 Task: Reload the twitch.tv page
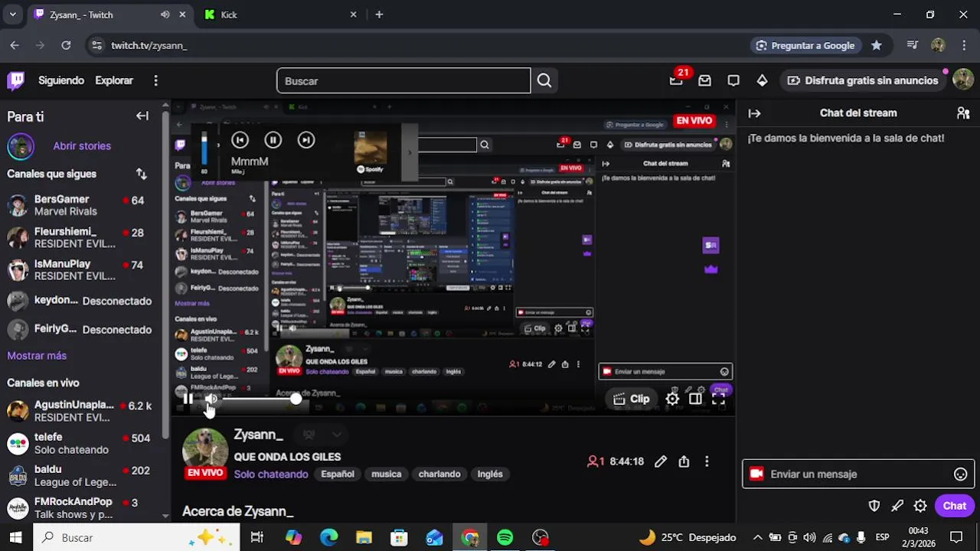66,45
